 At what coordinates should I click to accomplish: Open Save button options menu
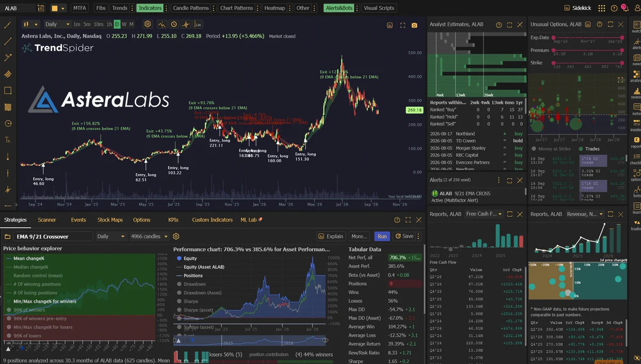418,236
